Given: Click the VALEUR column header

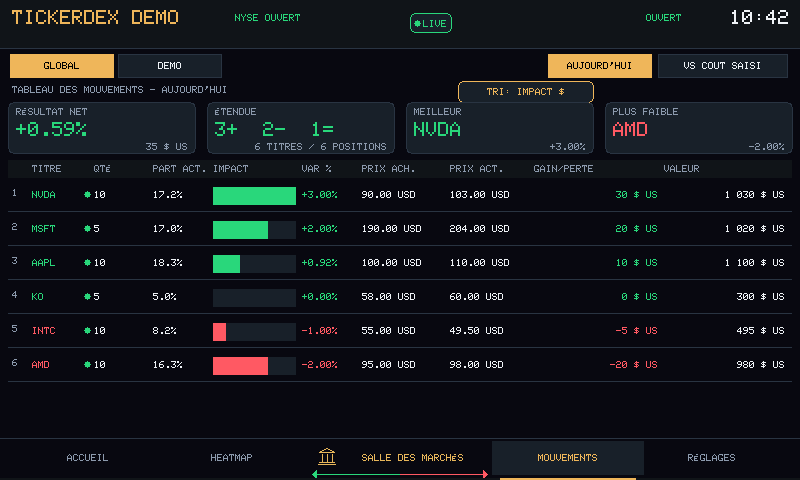Looking at the screenshot, I should point(681,169).
